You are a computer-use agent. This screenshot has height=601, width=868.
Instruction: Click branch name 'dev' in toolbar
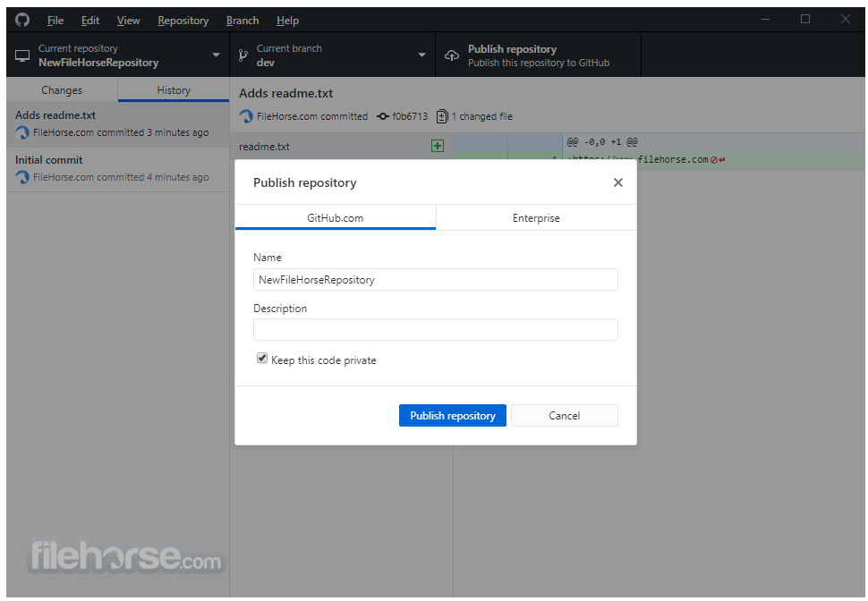point(266,63)
